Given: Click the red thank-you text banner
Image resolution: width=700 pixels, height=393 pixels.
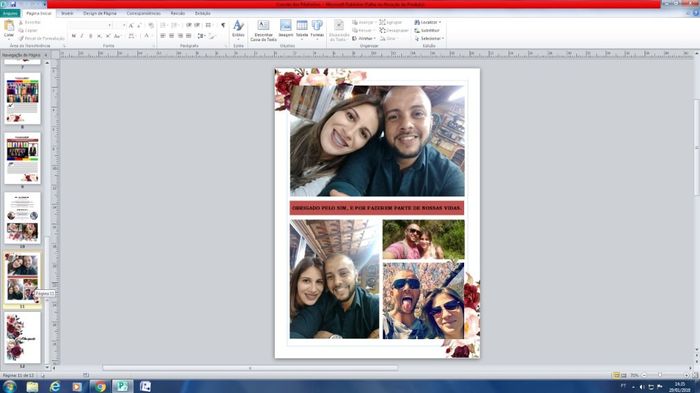Looking at the screenshot, I should pos(377,208).
